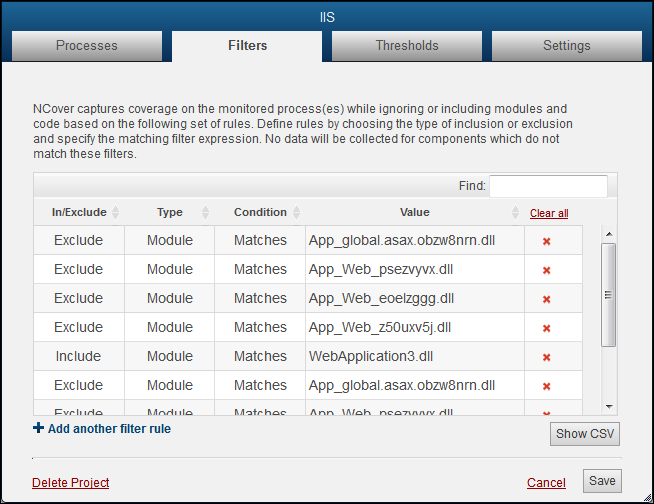Switch to the Processes tab
The height and width of the screenshot is (504, 654).
click(x=87, y=45)
